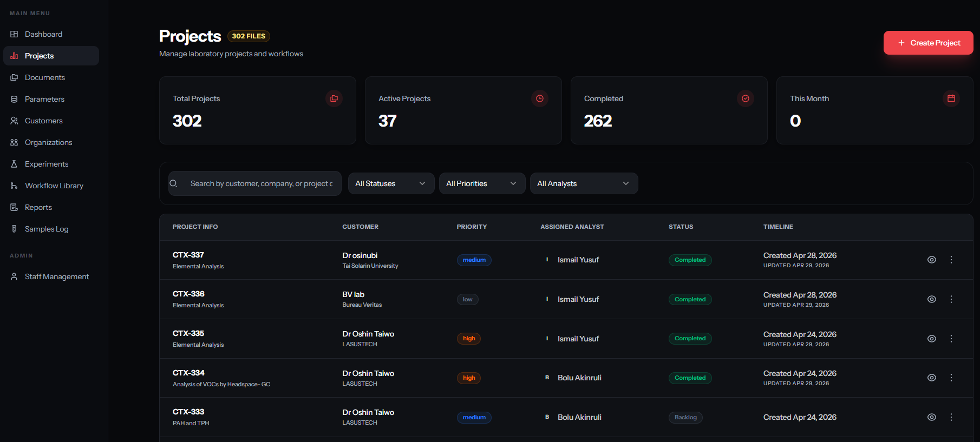
Task: Click kebab menu on CTX-335 row
Action: (x=951, y=339)
